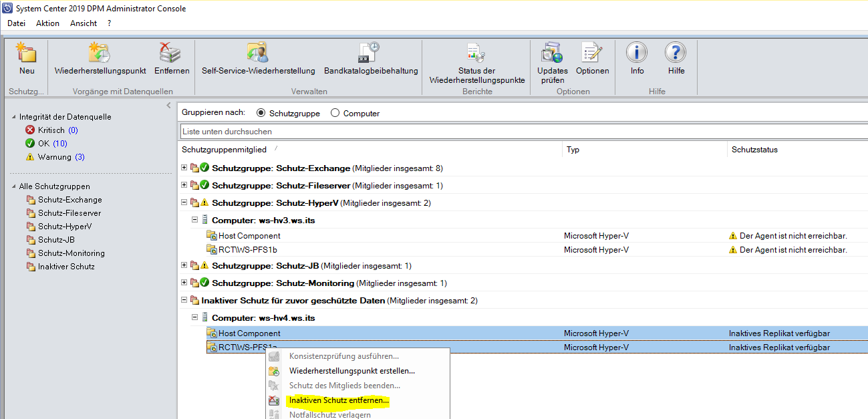Screen dimensions: 868x419
Task: Click Schutz-Monitoring folder icon in sidebar
Action: [x=31, y=253]
